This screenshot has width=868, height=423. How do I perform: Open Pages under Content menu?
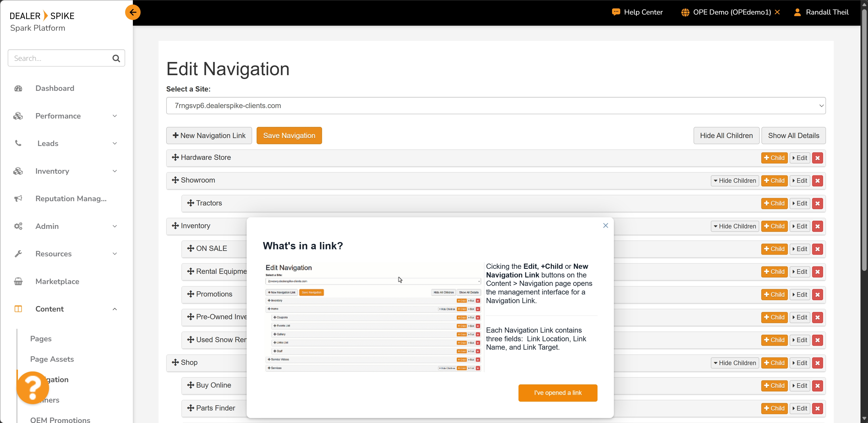pyautogui.click(x=41, y=339)
